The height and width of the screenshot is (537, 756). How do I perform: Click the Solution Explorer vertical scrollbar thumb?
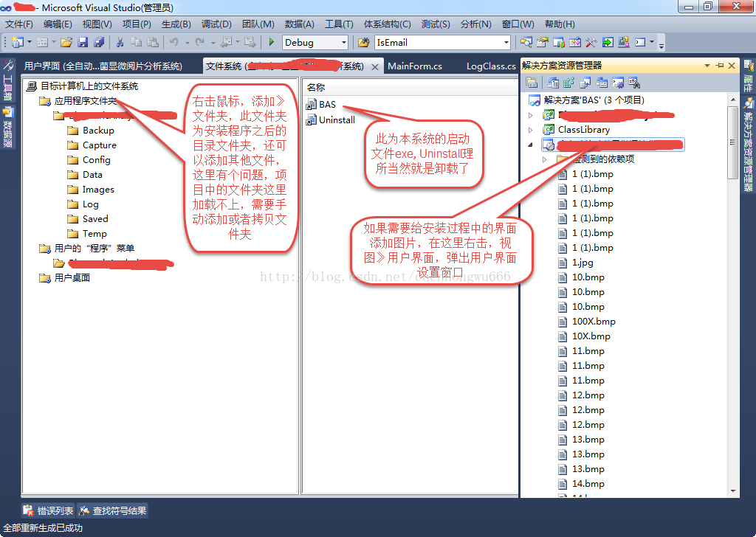tap(733, 142)
